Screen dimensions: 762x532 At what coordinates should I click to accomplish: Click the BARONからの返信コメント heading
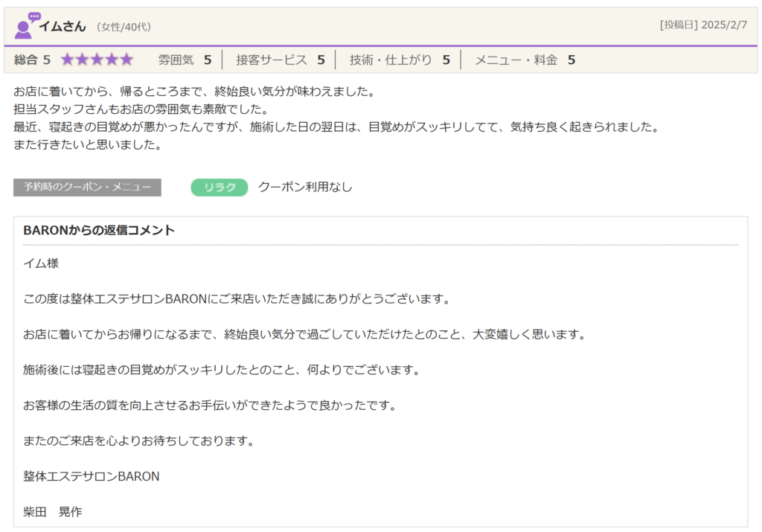click(x=99, y=231)
